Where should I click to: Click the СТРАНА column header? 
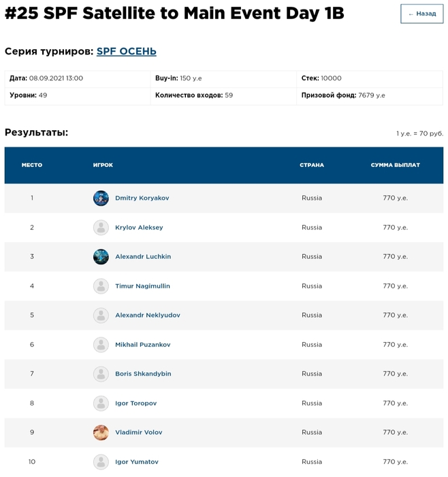tap(312, 165)
